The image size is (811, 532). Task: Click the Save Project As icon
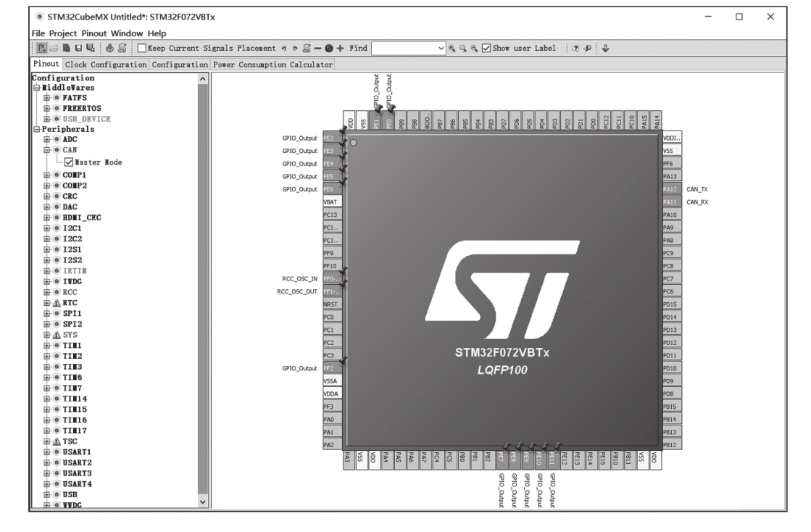point(91,48)
